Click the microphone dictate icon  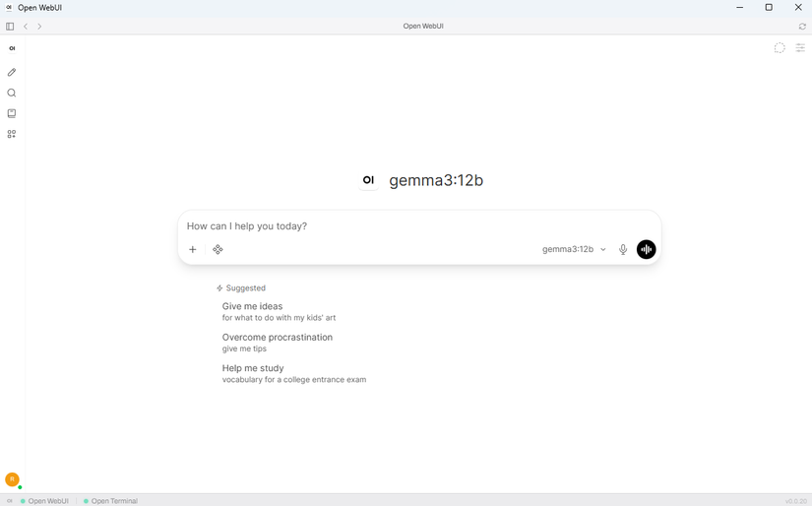tap(623, 250)
